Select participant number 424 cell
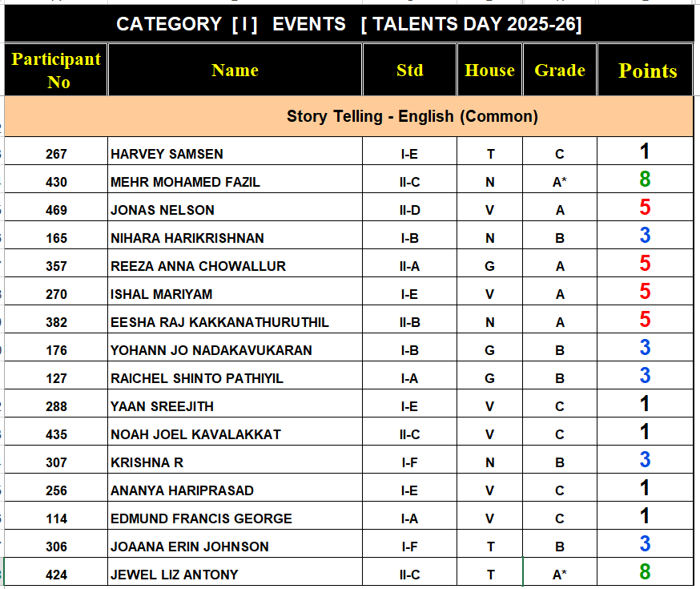700x589 pixels. click(x=56, y=572)
